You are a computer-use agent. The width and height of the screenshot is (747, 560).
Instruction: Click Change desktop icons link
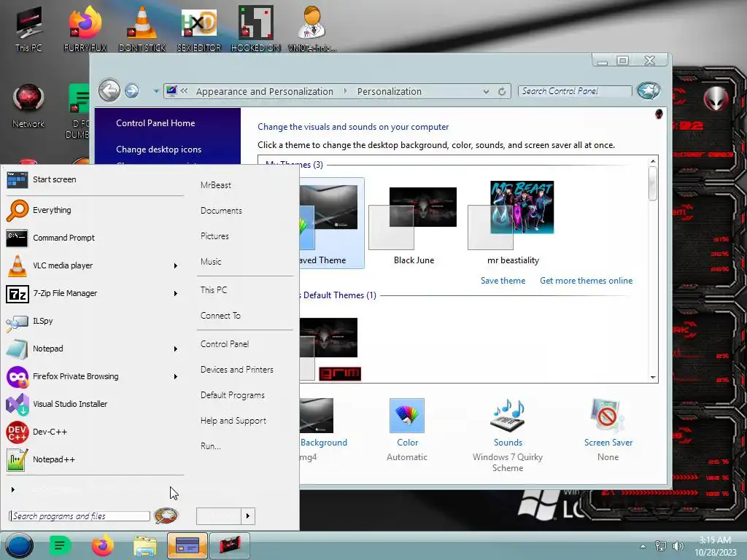[158, 149]
